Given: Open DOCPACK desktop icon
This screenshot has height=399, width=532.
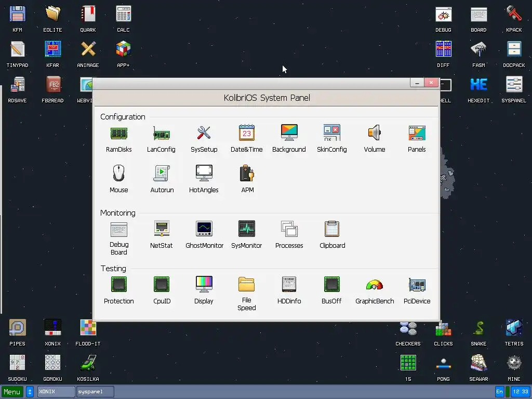Looking at the screenshot, I should tap(514, 49).
